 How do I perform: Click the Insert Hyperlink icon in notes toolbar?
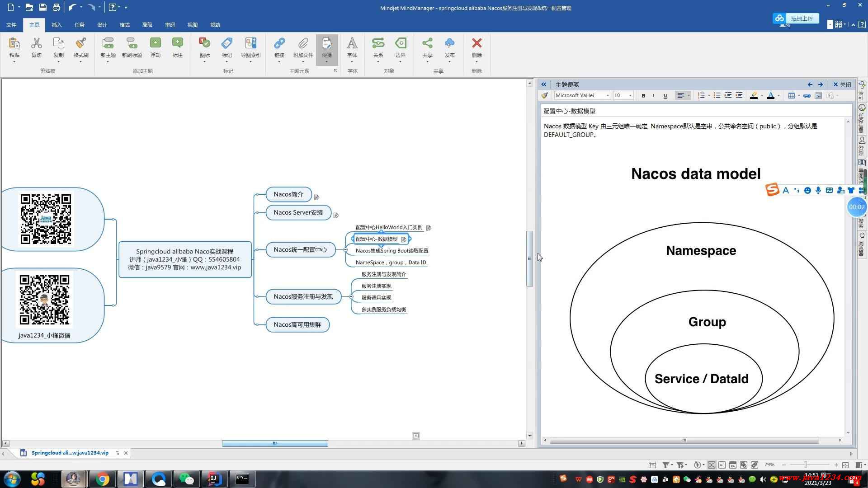(807, 95)
